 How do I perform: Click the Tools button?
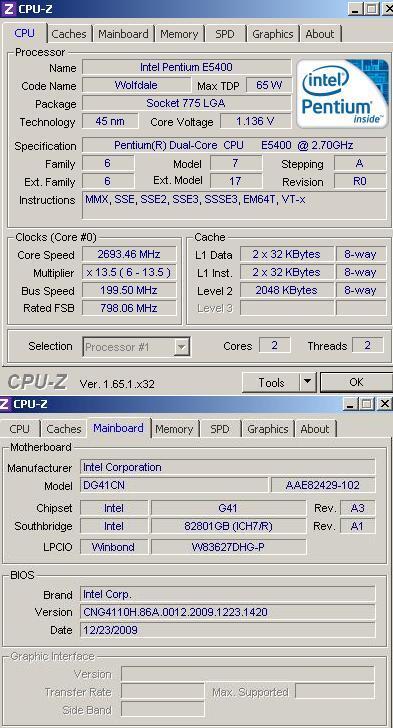(271, 383)
